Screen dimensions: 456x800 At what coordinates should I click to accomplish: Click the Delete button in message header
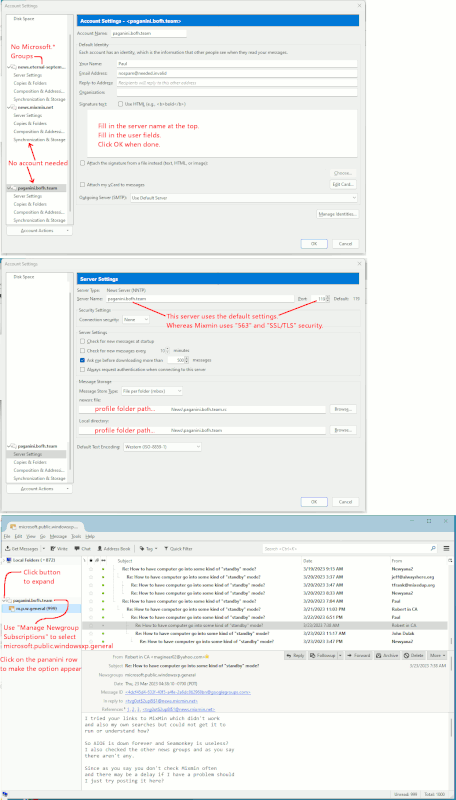tap(414, 655)
